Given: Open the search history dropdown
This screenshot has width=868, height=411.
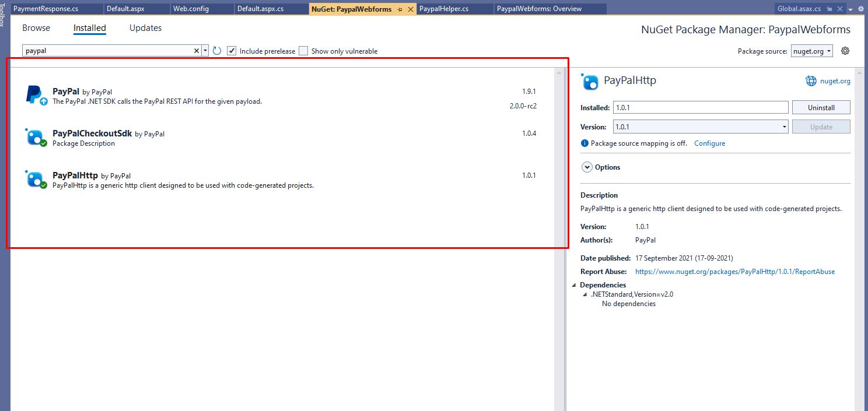Looking at the screenshot, I should pos(205,51).
